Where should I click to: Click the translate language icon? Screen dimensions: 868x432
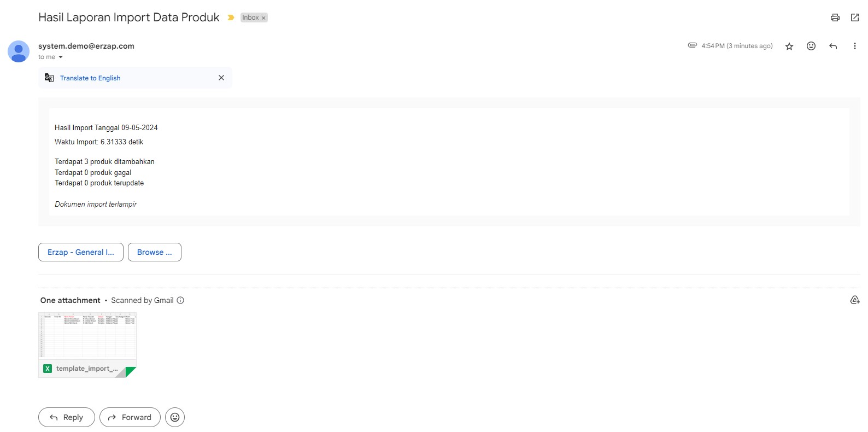click(49, 78)
